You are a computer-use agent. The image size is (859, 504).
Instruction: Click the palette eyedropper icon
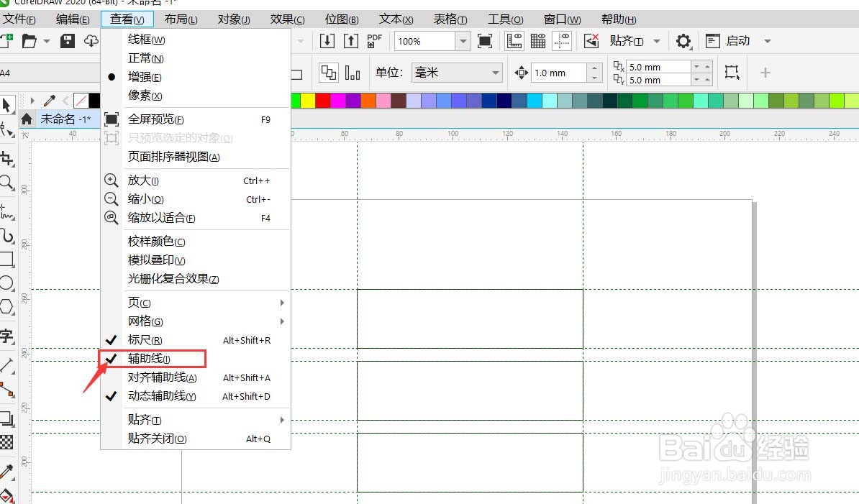[50, 100]
